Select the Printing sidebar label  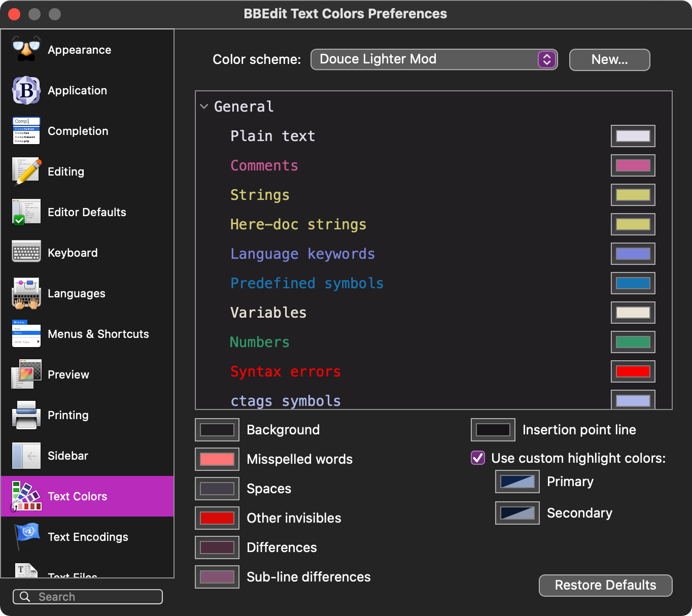tap(68, 415)
